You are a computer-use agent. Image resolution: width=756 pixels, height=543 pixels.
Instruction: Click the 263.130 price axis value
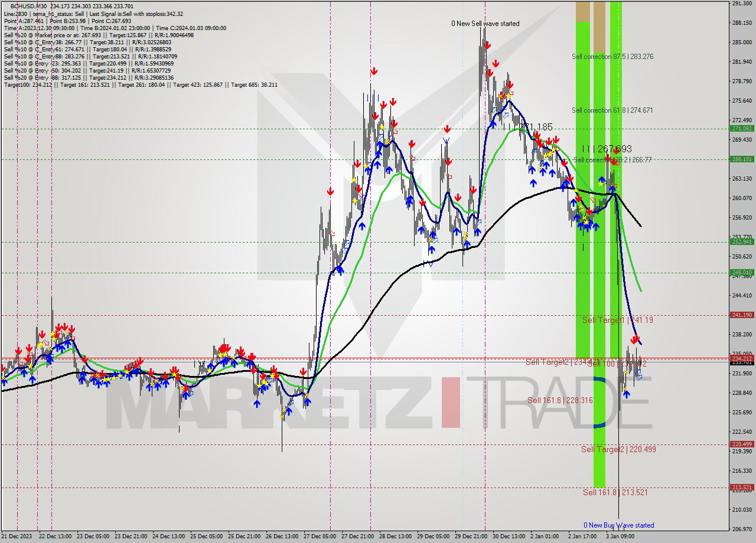742,179
